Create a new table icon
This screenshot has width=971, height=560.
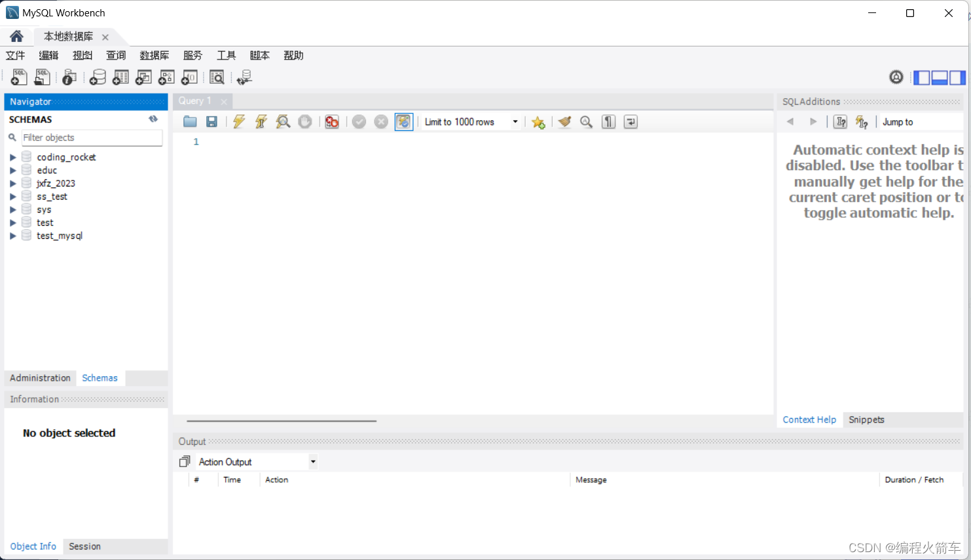pyautogui.click(x=120, y=77)
